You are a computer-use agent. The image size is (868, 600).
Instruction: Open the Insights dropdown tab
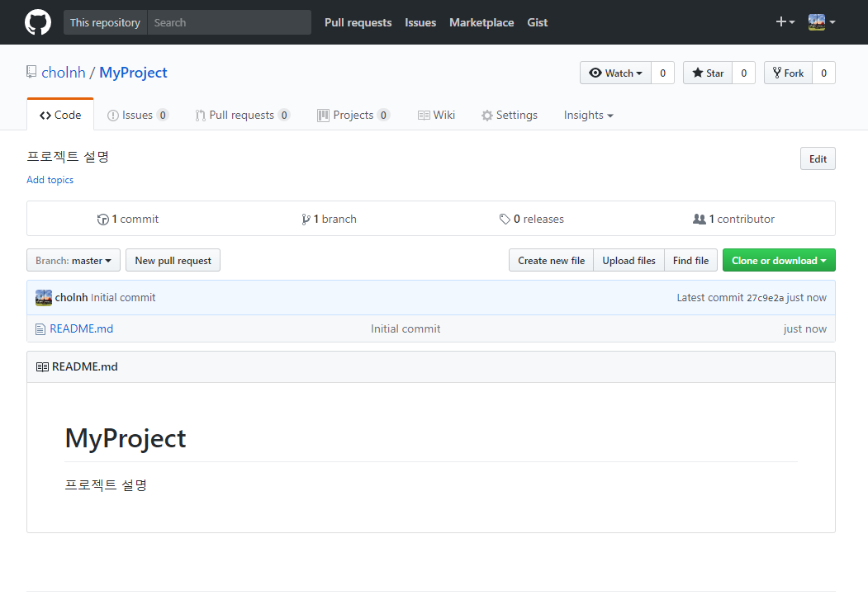(589, 115)
